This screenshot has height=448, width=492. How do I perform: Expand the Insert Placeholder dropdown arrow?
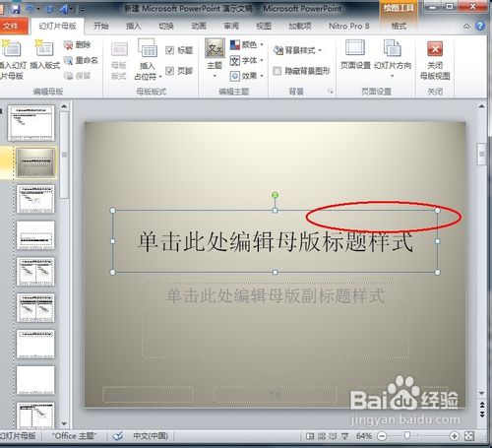pos(160,77)
